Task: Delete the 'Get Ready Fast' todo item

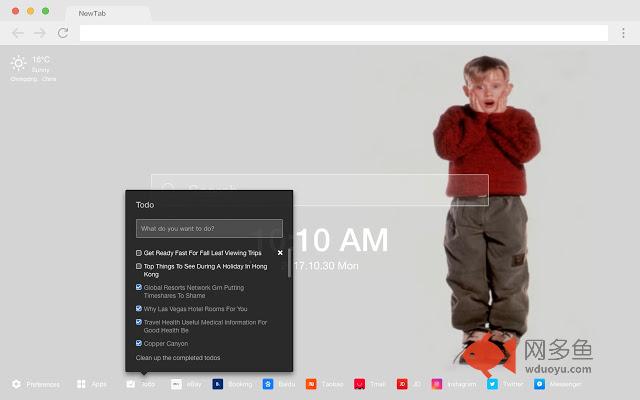Action: point(280,253)
